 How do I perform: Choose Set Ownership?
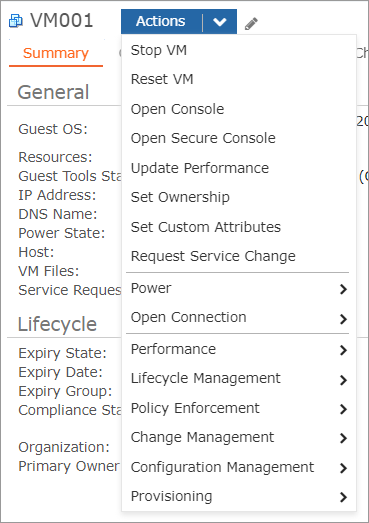(x=239, y=197)
